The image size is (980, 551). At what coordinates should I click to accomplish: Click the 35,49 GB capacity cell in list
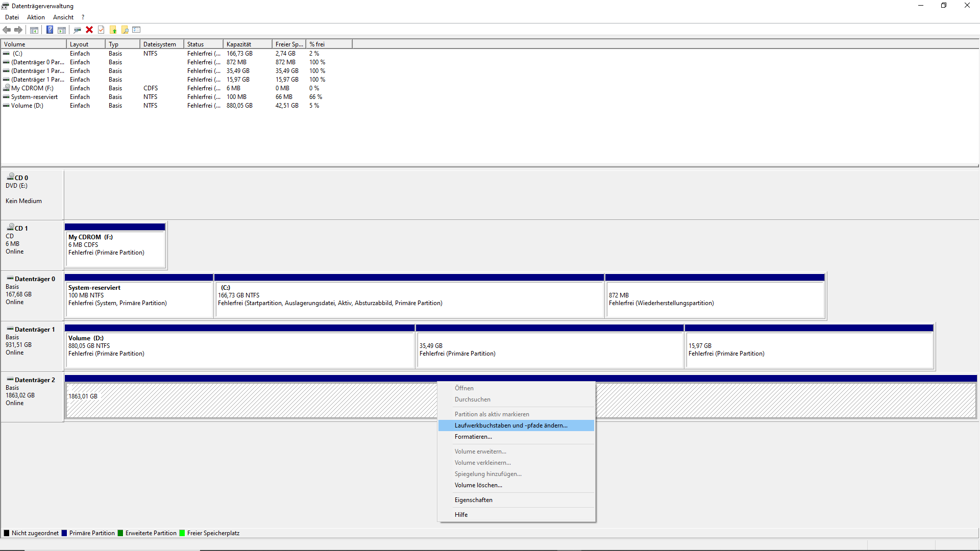[x=238, y=71]
